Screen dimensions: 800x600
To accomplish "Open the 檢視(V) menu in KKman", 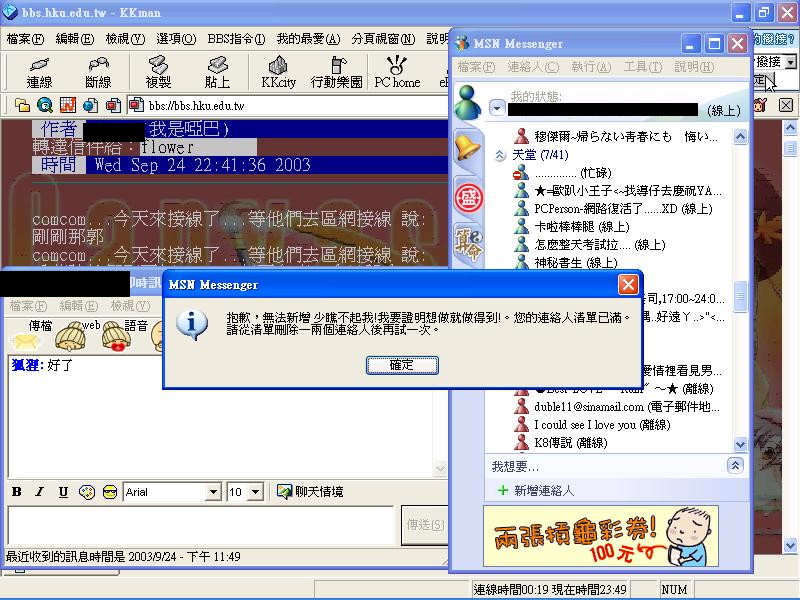I will click(125, 39).
